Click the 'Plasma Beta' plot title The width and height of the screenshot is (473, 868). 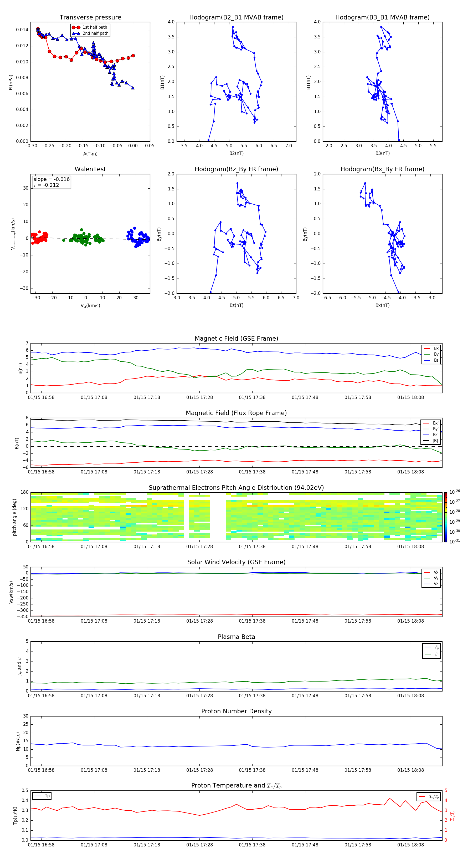(x=236, y=637)
